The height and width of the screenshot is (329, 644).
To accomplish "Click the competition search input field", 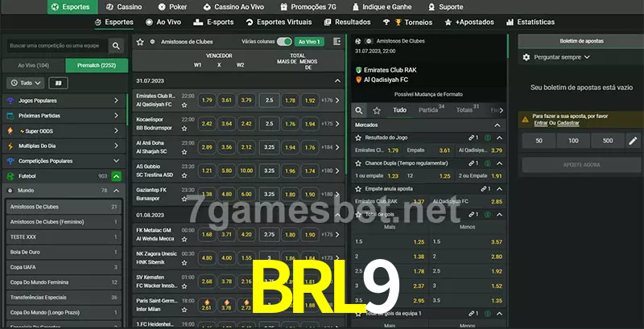I will point(57,46).
